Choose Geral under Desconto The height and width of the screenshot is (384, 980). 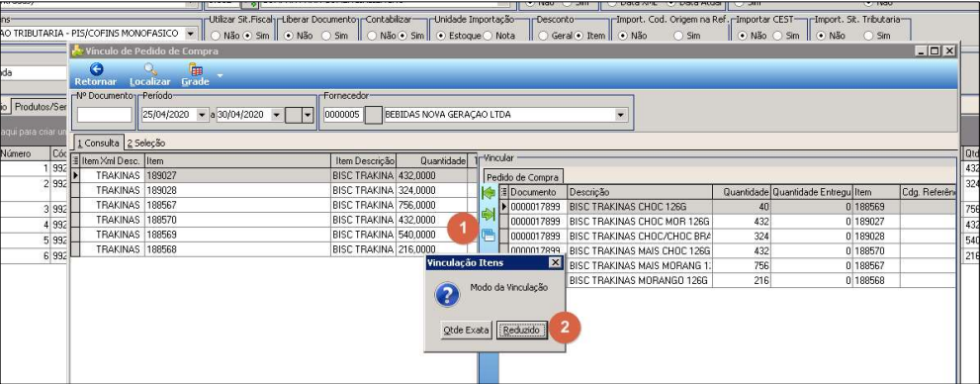pyautogui.click(x=543, y=36)
